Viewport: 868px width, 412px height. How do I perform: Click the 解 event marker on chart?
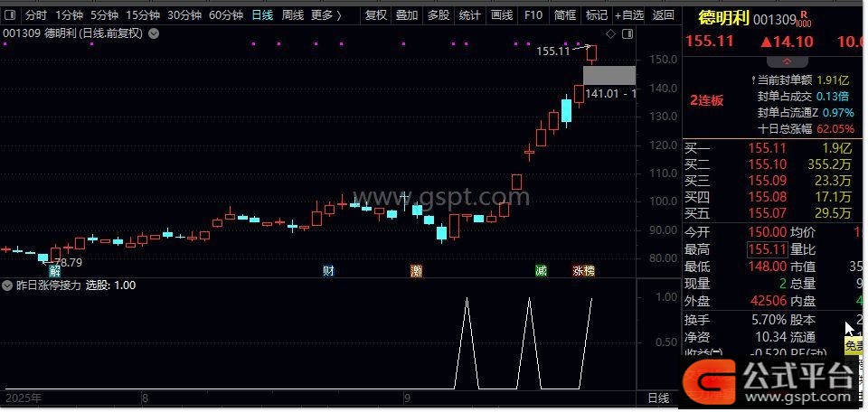click(55, 270)
